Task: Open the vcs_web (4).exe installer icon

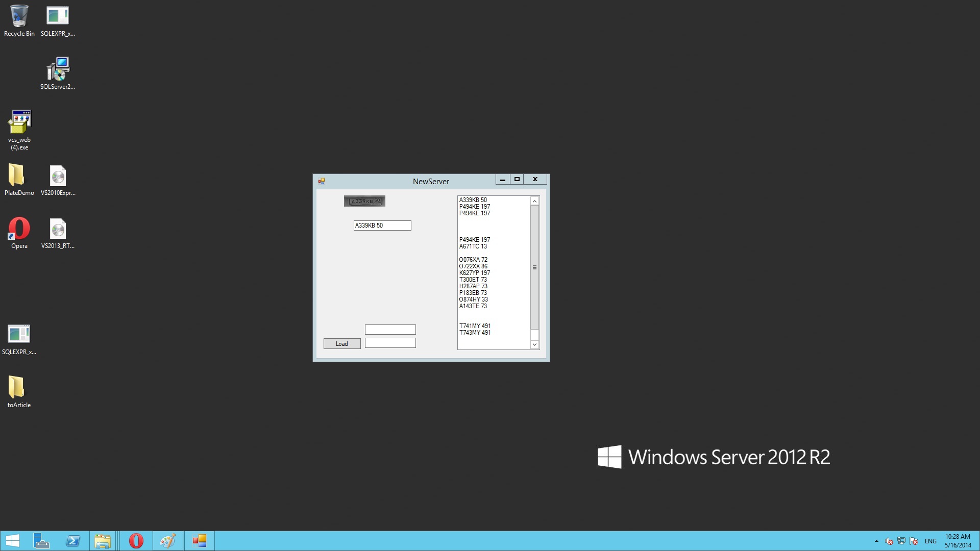Action: [19, 122]
